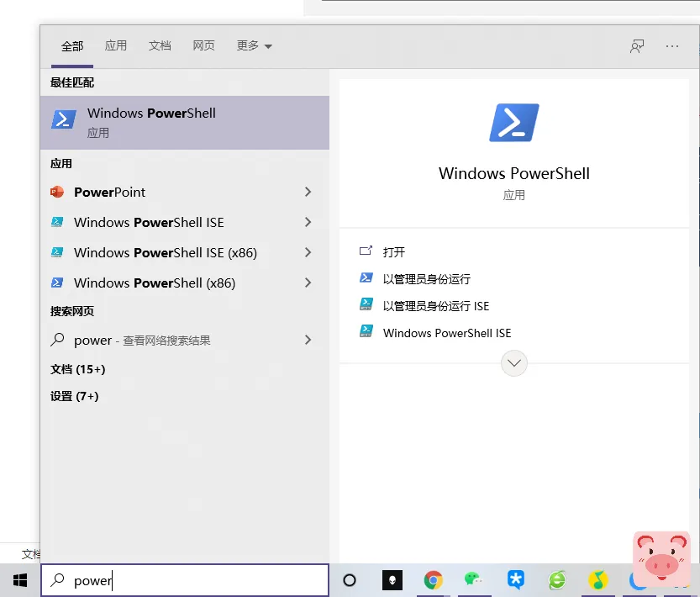
Task: Click the icon beside Windows PowerShell ISE action
Action: [x=366, y=331]
